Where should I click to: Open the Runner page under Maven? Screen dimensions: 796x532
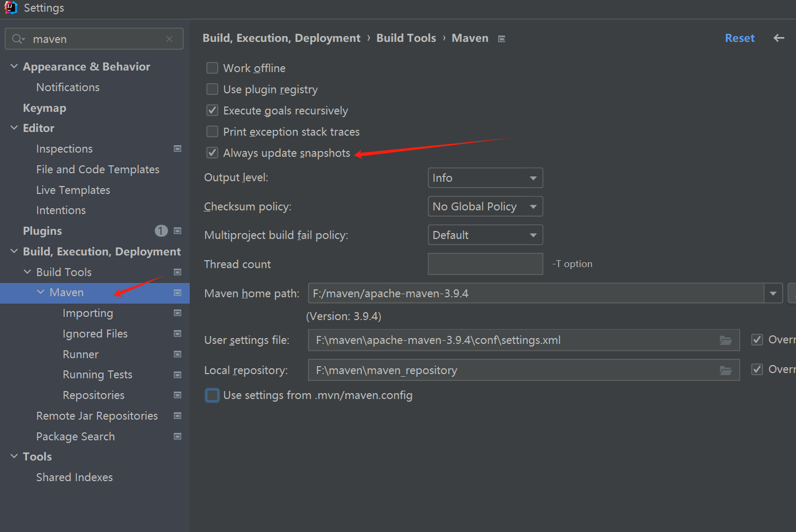point(81,354)
